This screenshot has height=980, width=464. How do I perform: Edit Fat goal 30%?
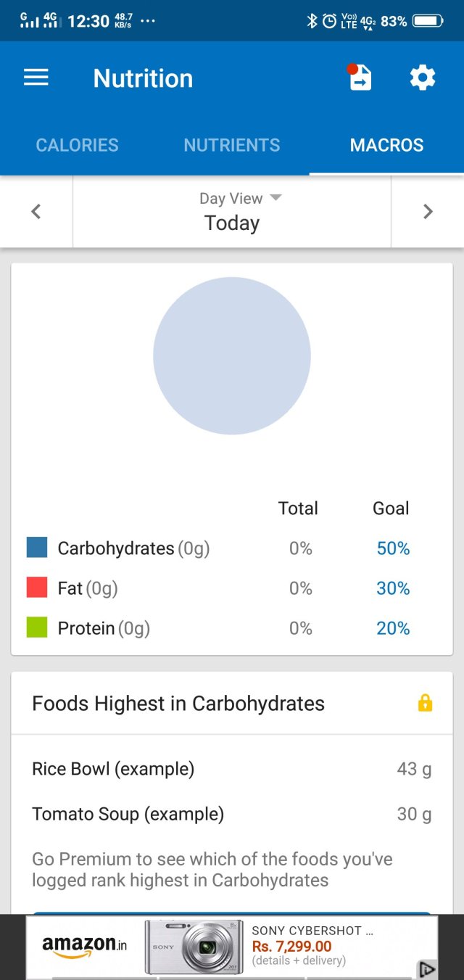(393, 588)
